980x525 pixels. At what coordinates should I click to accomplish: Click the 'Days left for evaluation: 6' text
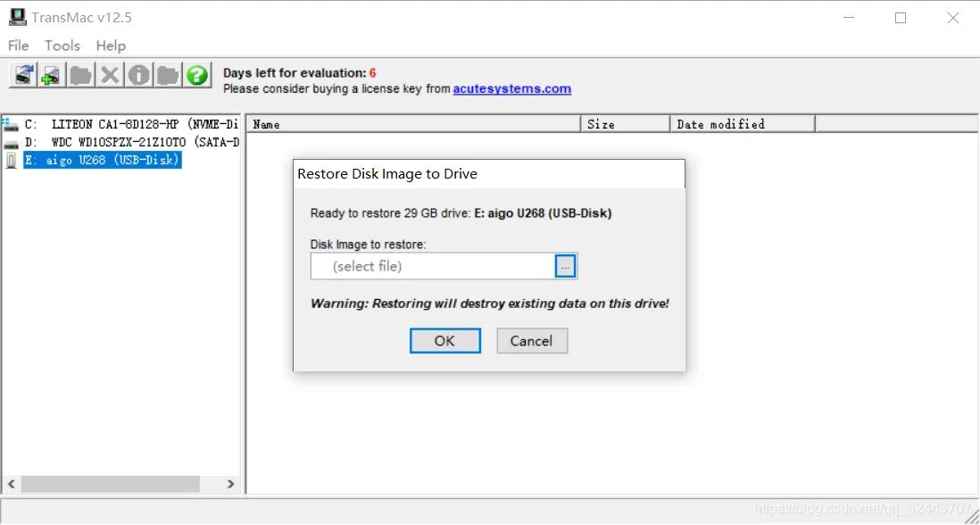coord(300,73)
